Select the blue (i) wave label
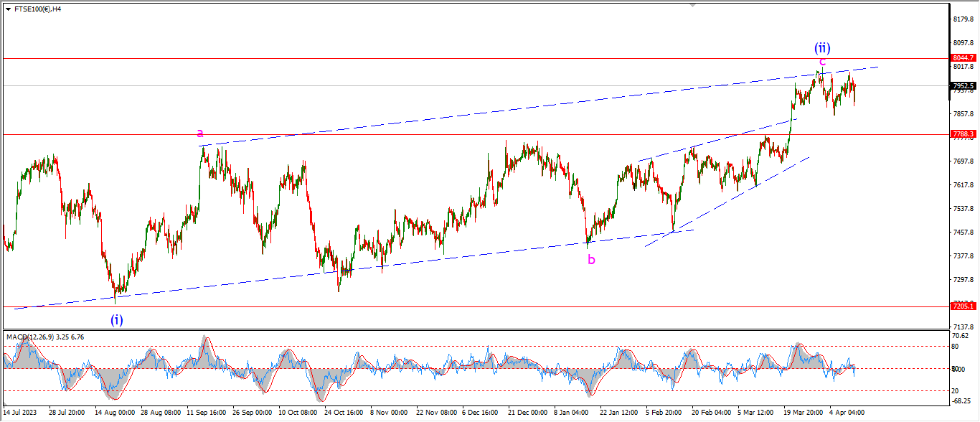 click(117, 320)
